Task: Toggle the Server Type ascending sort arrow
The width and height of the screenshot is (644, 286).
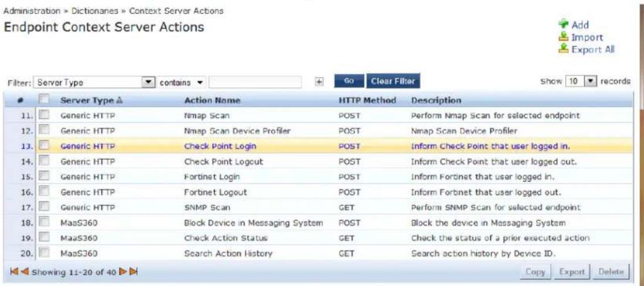Action: click(x=120, y=100)
